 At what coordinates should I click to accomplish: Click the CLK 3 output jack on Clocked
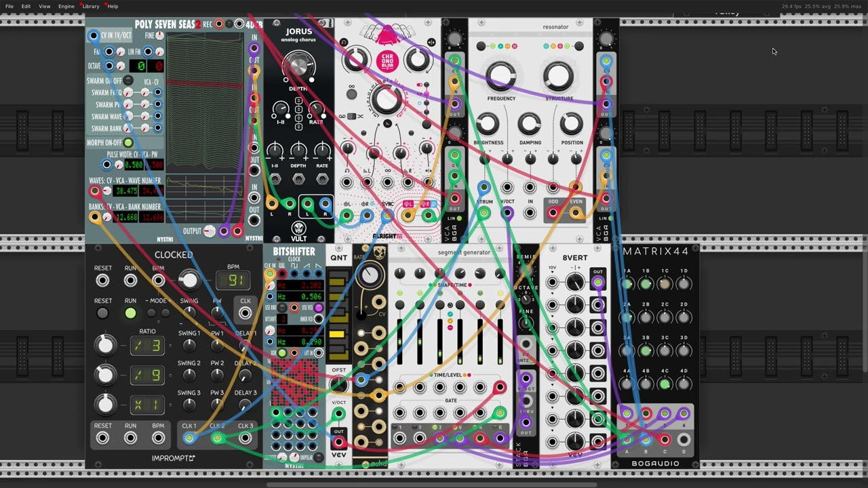(245, 438)
